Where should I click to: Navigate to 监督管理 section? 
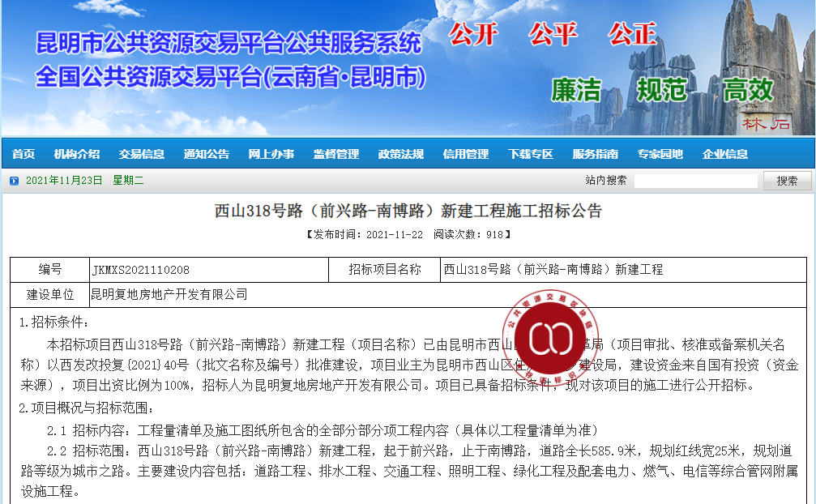pyautogui.click(x=336, y=154)
